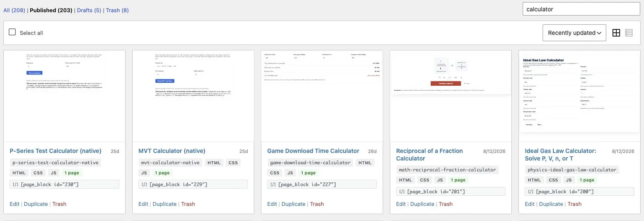Click slug mvt-calculator-native
This screenshot has width=644, height=221.
coord(170,163)
